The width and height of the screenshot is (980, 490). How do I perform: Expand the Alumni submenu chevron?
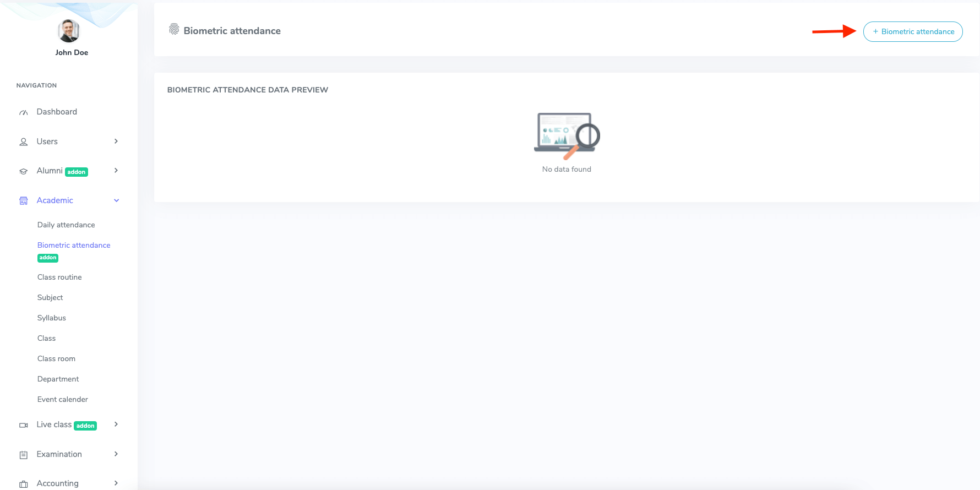116,171
